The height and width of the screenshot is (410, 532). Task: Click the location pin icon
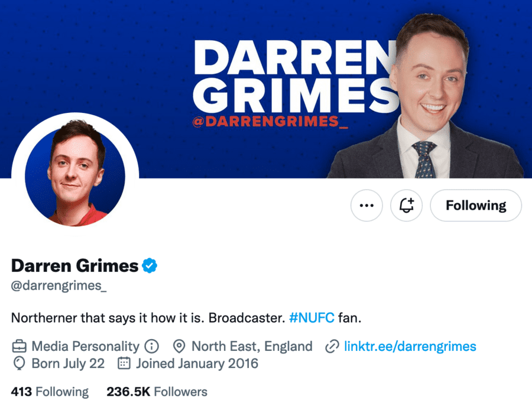(179, 346)
